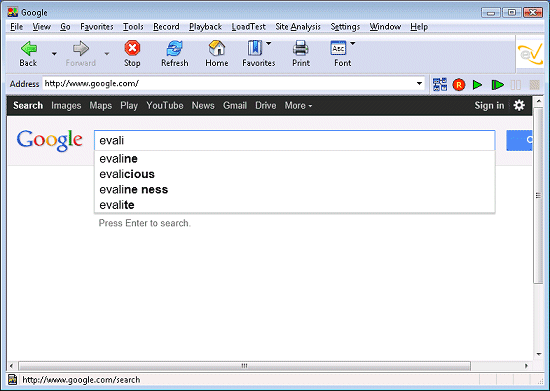Expand the Address bar URL dropdown
This screenshot has height=391, width=550.
pyautogui.click(x=419, y=83)
